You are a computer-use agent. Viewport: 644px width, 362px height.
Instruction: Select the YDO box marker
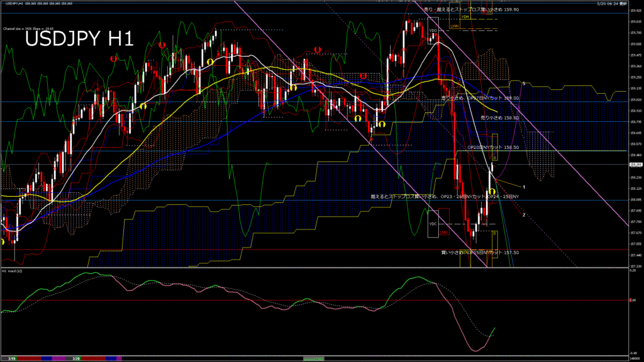pyautogui.click(x=433, y=30)
